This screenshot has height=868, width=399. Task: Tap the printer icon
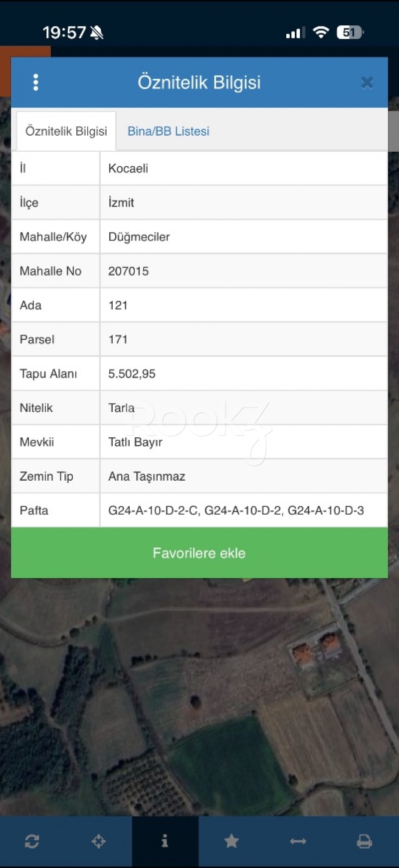365,842
